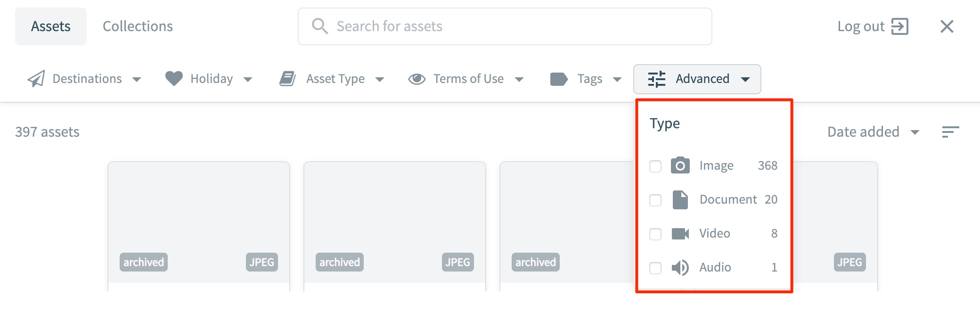Switch to the Collections tab

pyautogui.click(x=138, y=26)
